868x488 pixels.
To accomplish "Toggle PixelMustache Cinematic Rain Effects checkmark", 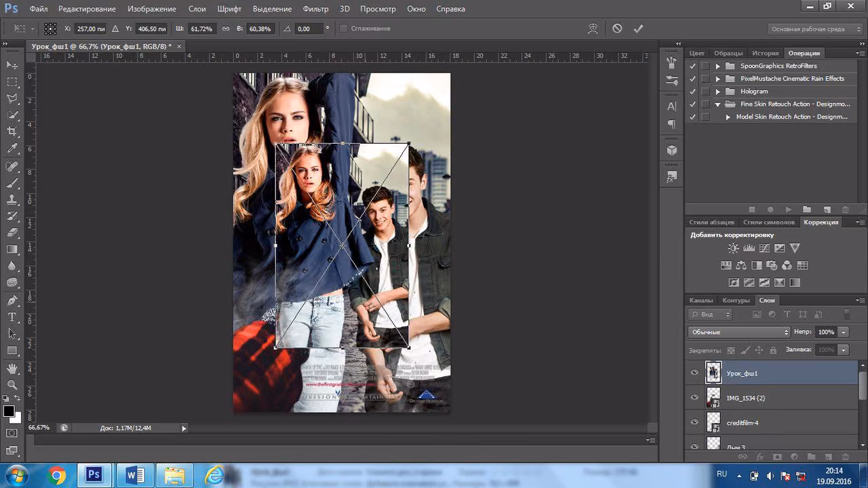I will point(692,79).
